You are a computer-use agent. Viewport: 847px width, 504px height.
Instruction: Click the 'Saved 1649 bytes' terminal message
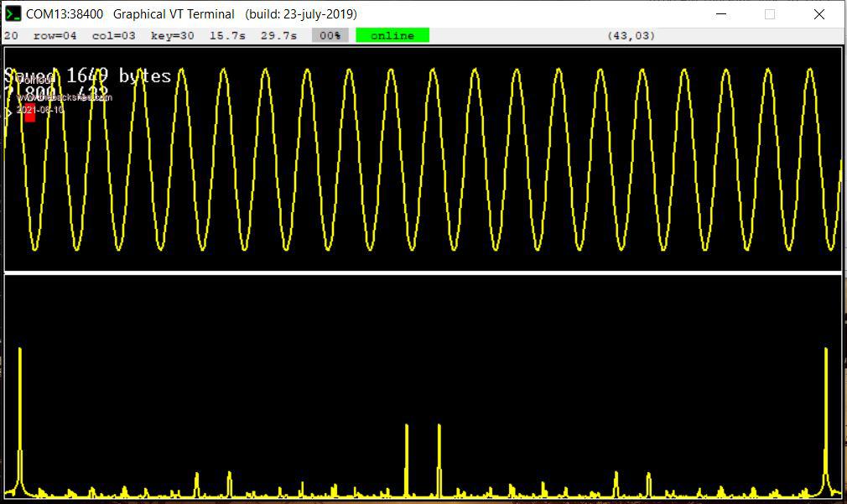[87, 76]
